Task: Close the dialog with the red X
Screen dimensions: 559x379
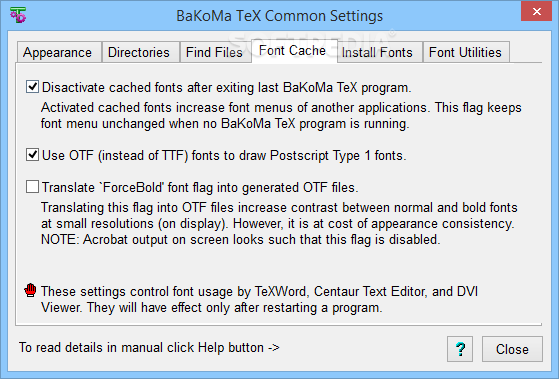Action: [537, 11]
